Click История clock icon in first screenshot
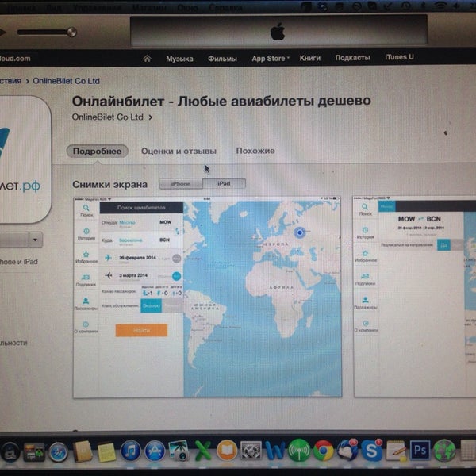476x476 pixels. click(86, 232)
